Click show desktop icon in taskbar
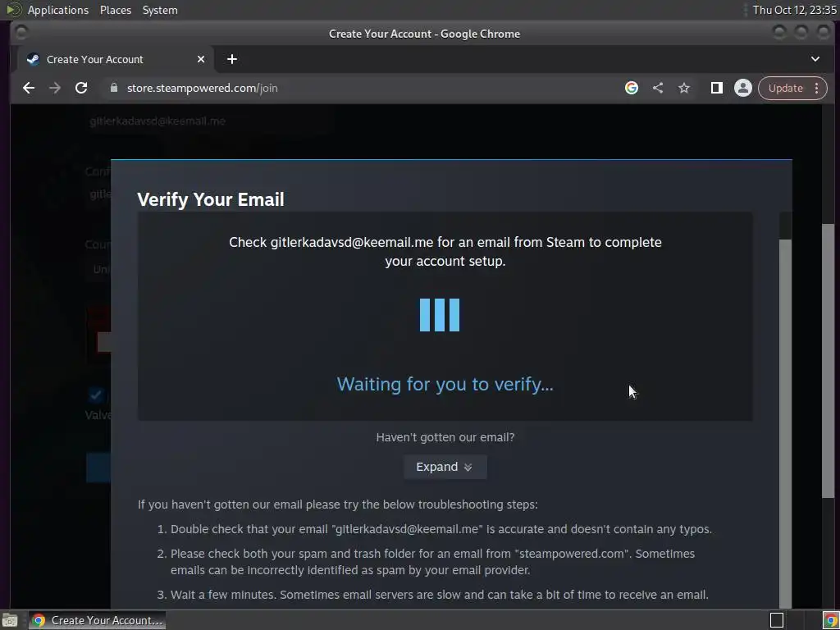This screenshot has height=630, width=840. click(10, 620)
